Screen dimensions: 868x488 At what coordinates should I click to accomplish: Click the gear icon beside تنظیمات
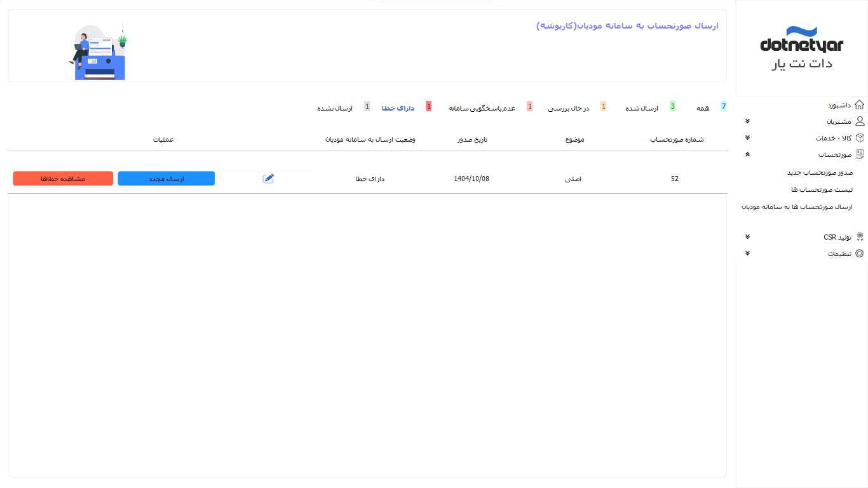click(859, 254)
